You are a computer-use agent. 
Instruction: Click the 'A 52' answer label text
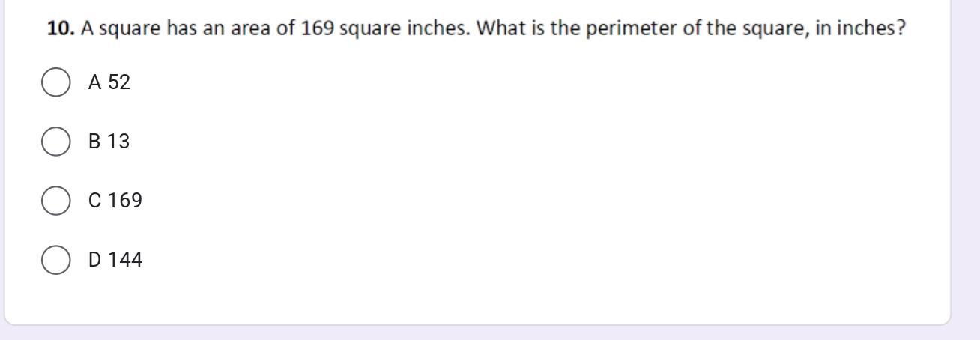coord(109,82)
